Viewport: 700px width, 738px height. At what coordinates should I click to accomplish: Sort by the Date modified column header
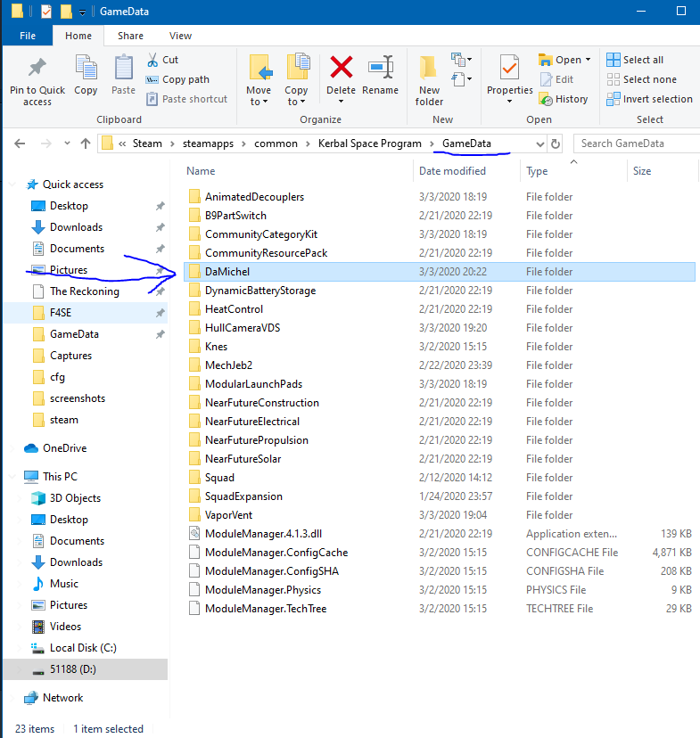[452, 171]
